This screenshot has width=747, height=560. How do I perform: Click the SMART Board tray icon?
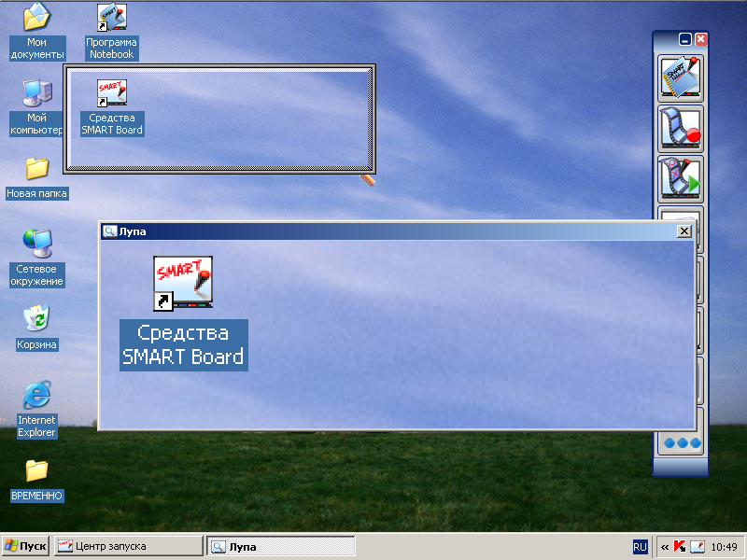point(698,547)
